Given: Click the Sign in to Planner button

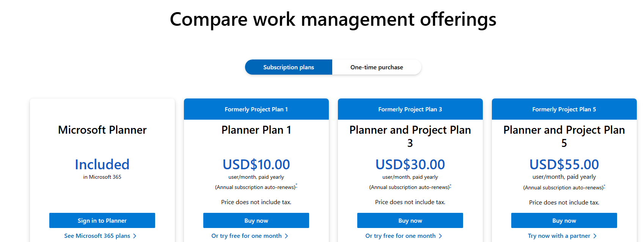Looking at the screenshot, I should (x=102, y=220).
